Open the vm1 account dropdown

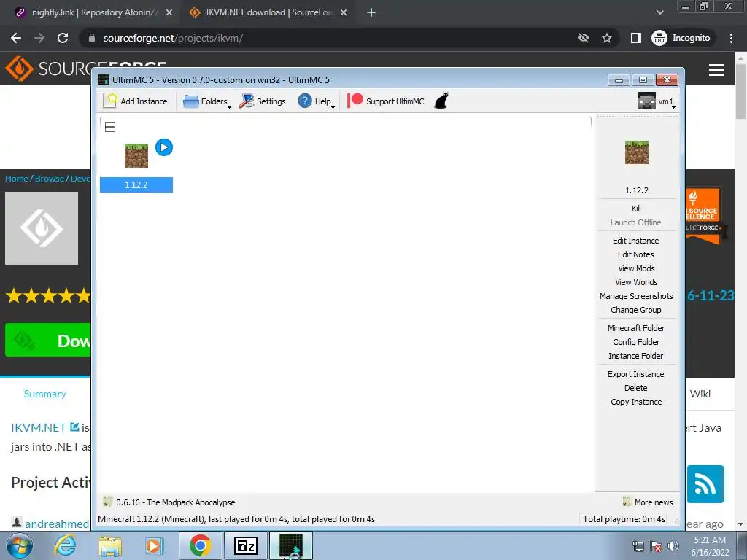pos(657,101)
